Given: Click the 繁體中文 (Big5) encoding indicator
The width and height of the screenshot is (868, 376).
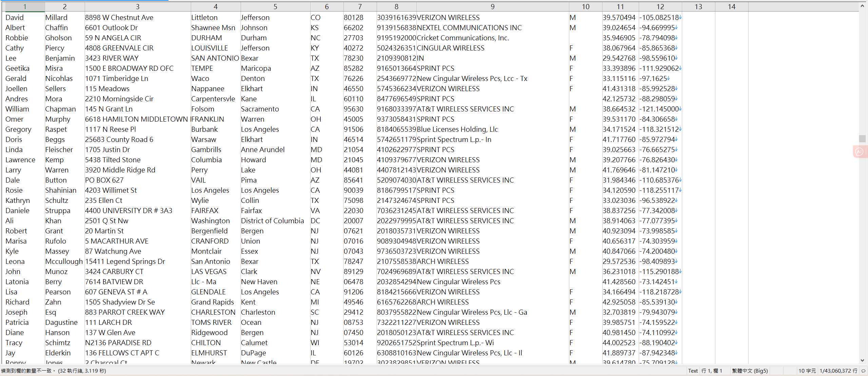Looking at the screenshot, I should pos(750,371).
